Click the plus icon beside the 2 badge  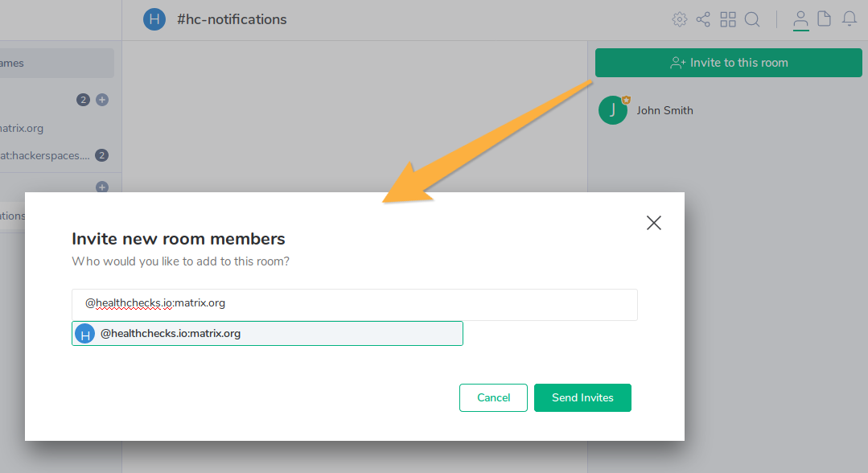tap(102, 100)
